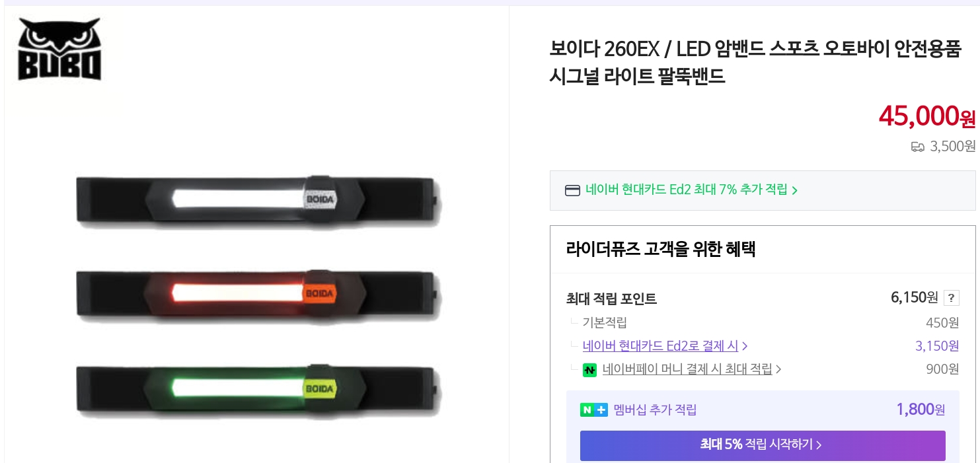Screen dimensions: 980x463
Task: Click the delivery truck icon by 3,500원
Action: tap(917, 147)
